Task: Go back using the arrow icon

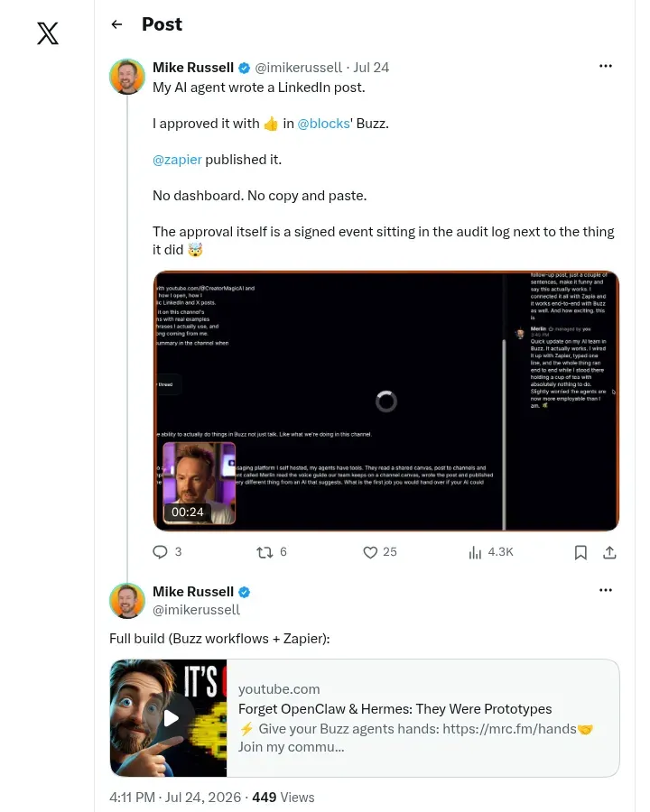Action: [x=116, y=24]
